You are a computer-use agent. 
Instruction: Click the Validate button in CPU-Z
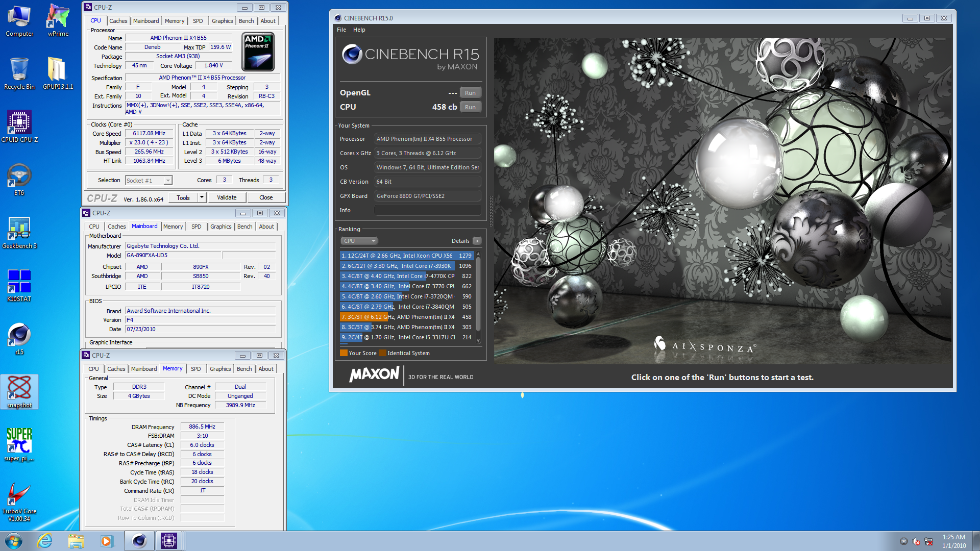click(227, 197)
